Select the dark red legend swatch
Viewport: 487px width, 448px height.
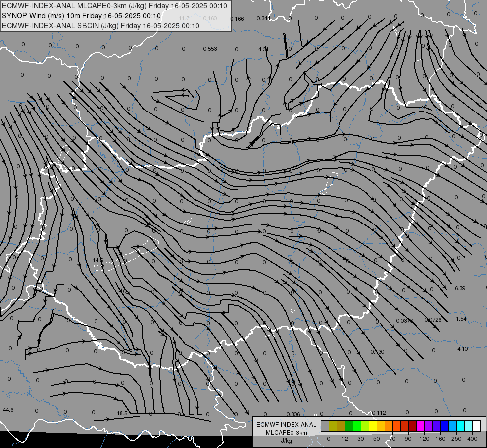(x=413, y=426)
